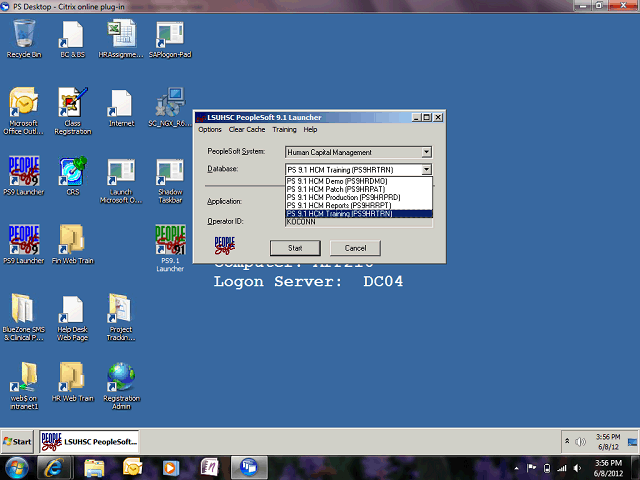This screenshot has width=640, height=480.
Task: Click the Action Center flag icon
Action: click(x=531, y=468)
